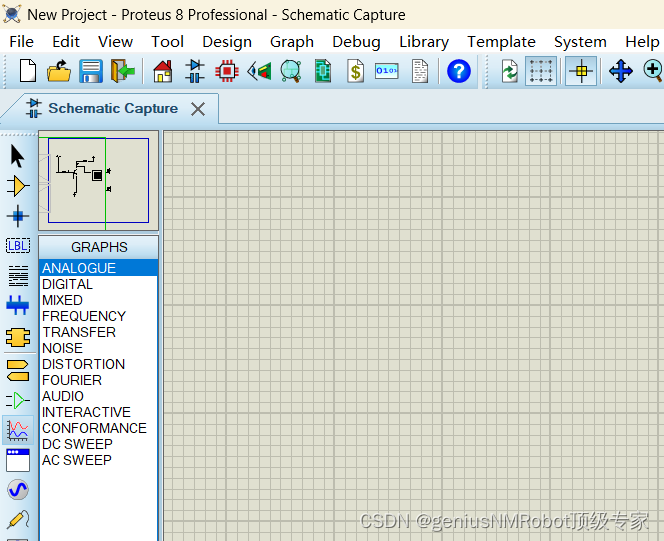Screen dimensions: 664x541
Task: Open Schematic Capture from the toolbar icon
Action: pyautogui.click(x=195, y=71)
